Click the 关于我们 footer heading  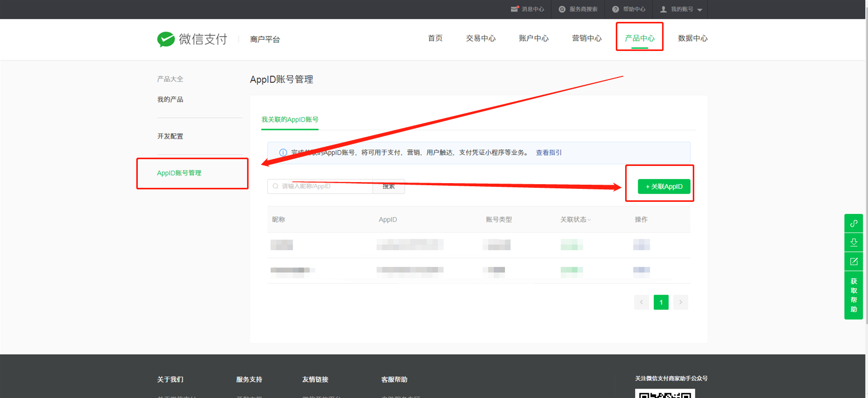[170, 380]
